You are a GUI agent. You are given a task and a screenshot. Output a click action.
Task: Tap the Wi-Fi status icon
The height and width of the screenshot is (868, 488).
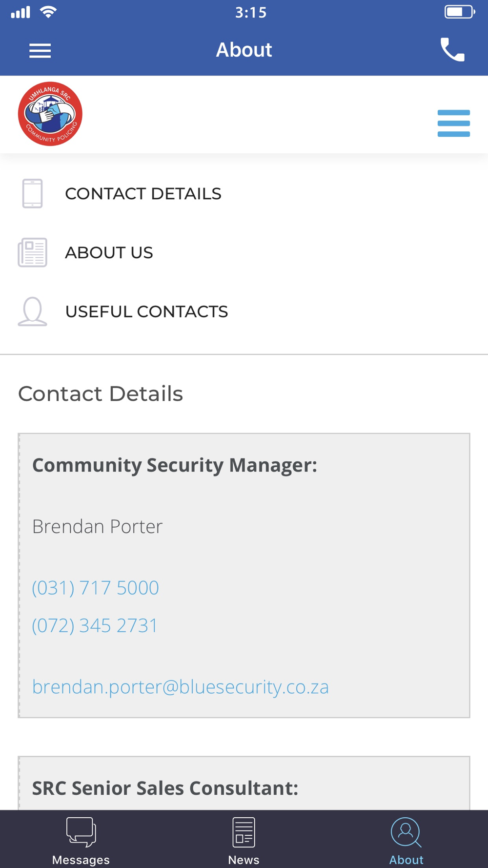[48, 12]
